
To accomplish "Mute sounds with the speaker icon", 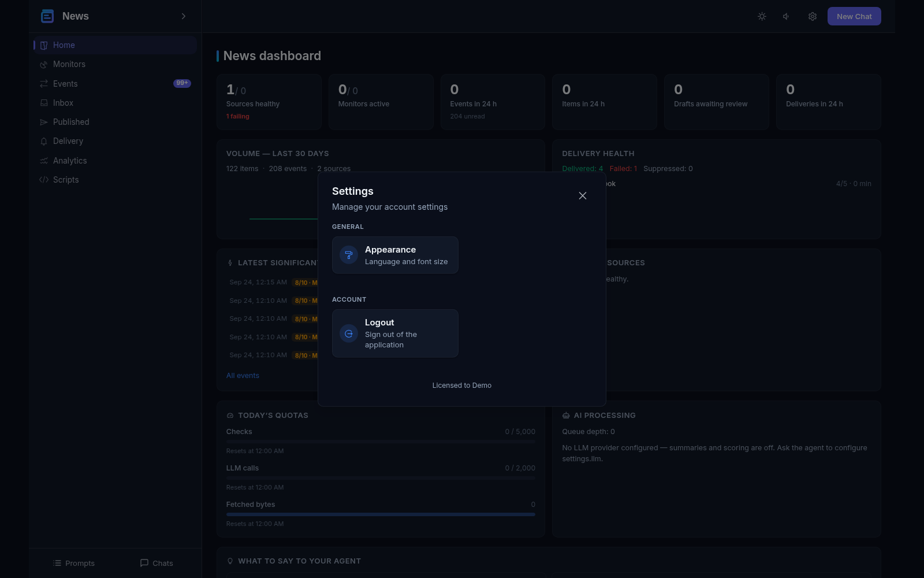I will (x=787, y=16).
